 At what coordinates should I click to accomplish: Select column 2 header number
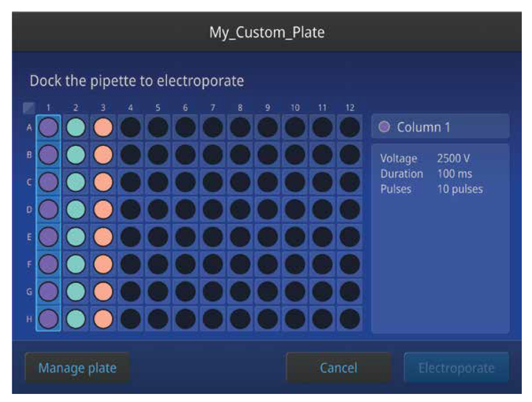coord(76,108)
